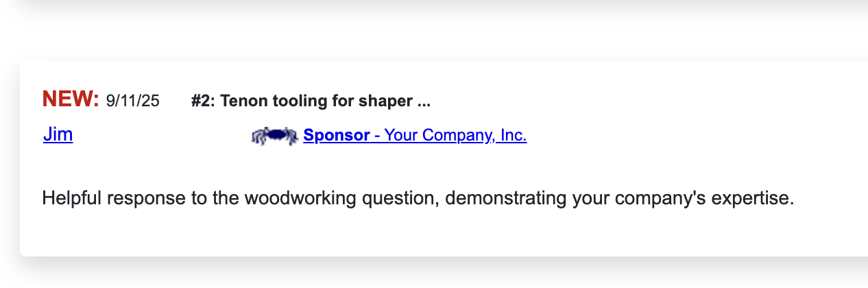Visit the Your Company, Inc. link
The height and width of the screenshot is (288, 868).
[x=455, y=135]
